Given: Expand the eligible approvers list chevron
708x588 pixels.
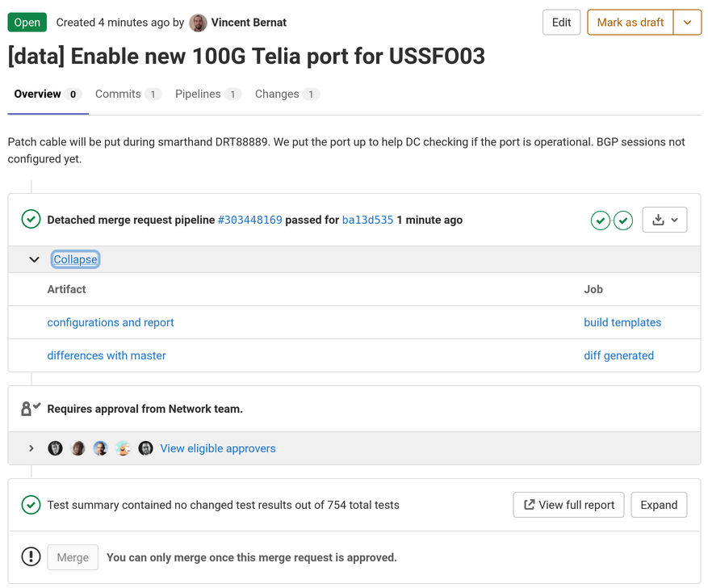Looking at the screenshot, I should (31, 447).
